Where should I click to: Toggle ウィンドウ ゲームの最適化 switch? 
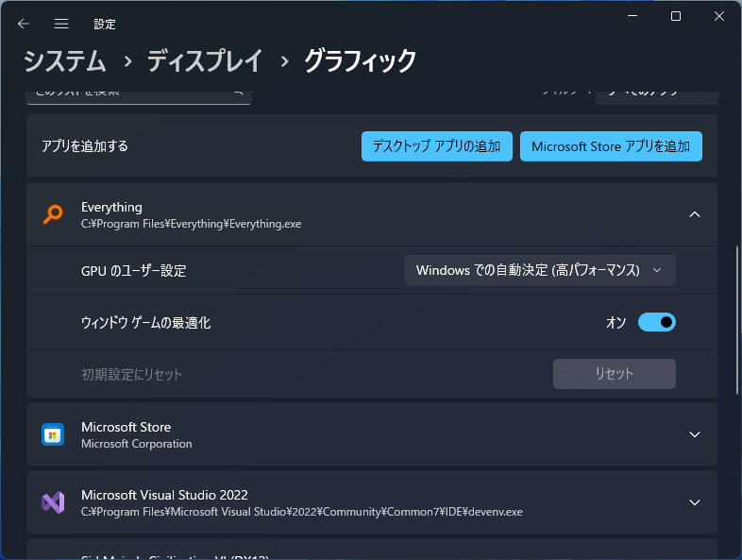[x=656, y=322]
